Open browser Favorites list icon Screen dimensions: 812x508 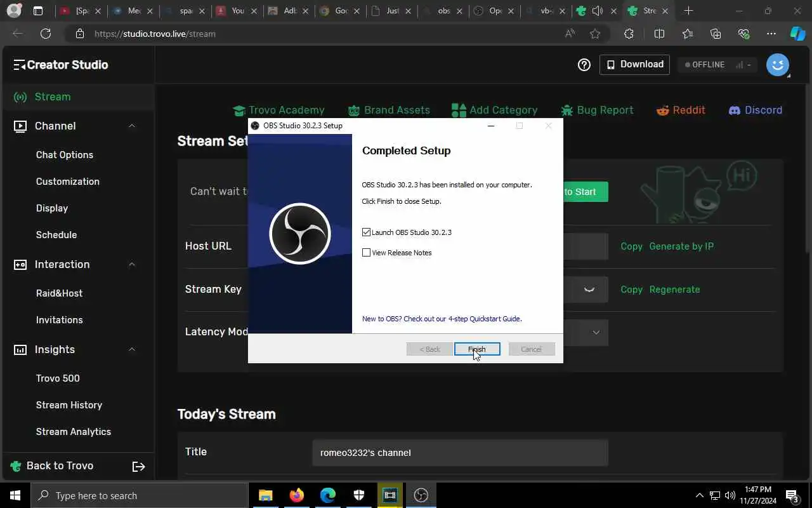[x=688, y=34]
